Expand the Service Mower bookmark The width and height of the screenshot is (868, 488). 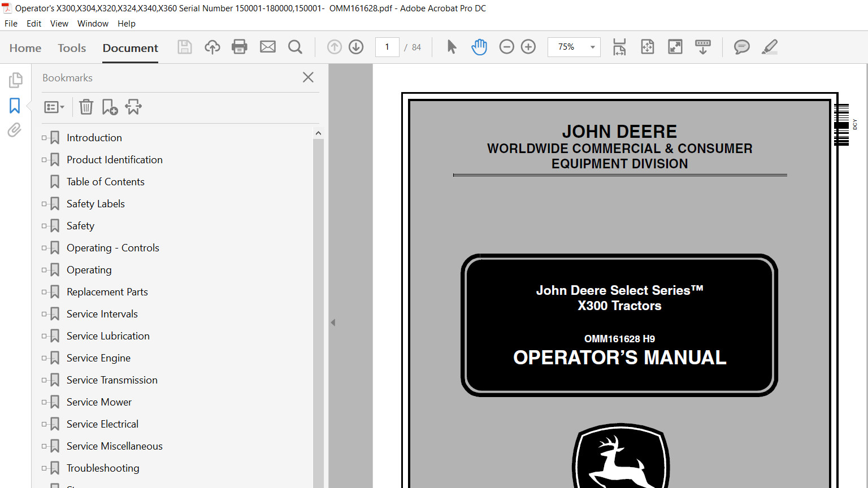44,402
